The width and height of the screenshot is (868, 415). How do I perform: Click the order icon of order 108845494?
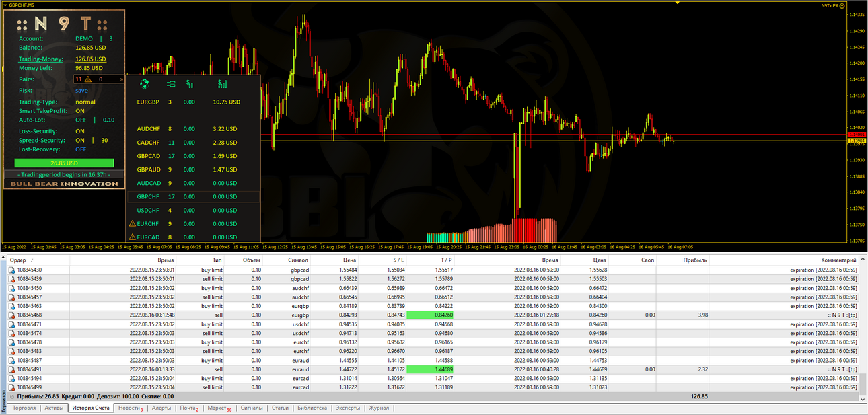[11, 379]
